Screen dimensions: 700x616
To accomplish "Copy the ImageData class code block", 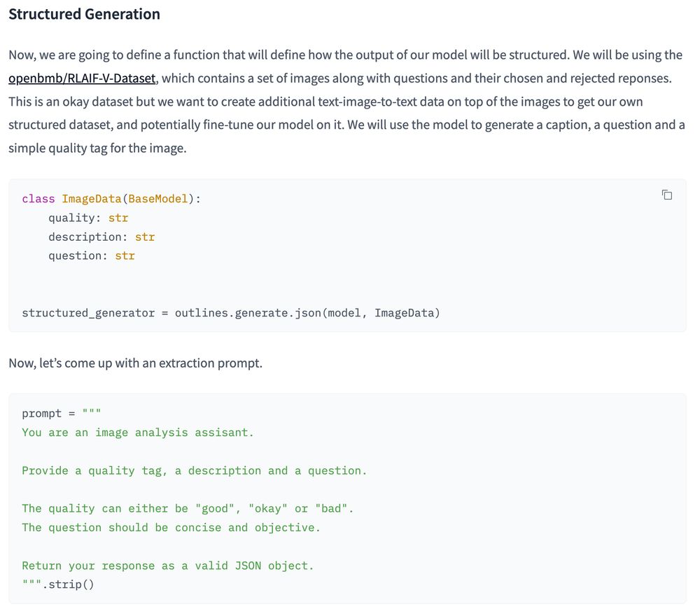I will (x=667, y=195).
